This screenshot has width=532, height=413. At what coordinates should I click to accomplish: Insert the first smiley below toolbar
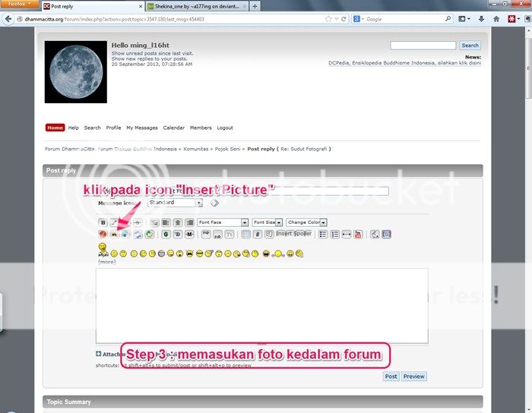pos(101,249)
